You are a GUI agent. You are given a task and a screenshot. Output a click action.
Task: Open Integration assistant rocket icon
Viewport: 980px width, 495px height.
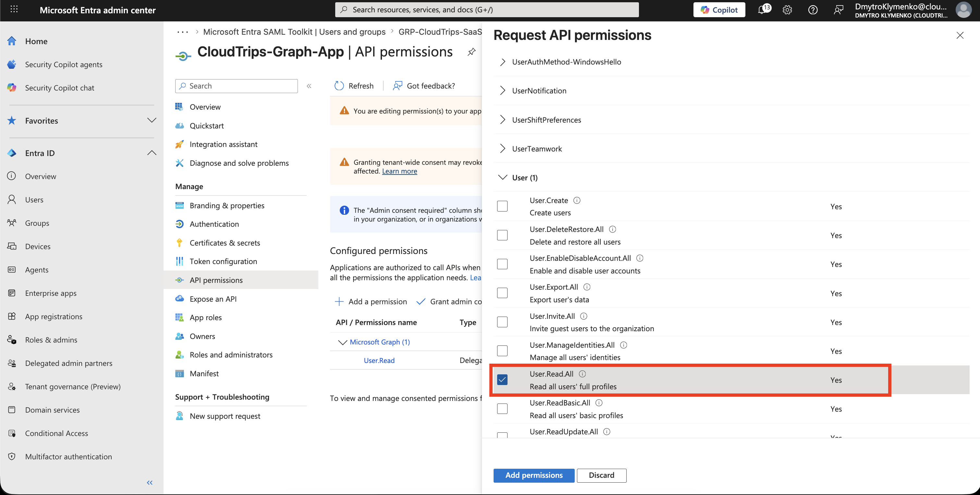point(179,144)
